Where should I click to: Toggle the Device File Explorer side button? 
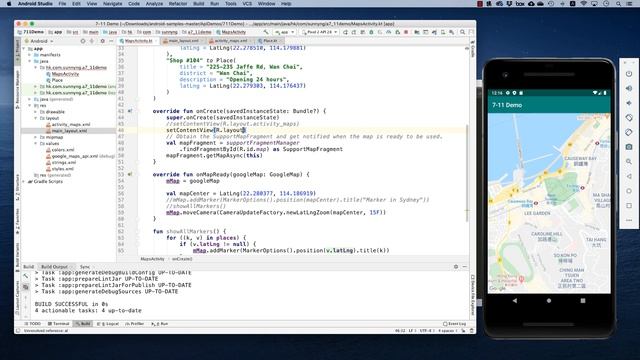[473, 296]
